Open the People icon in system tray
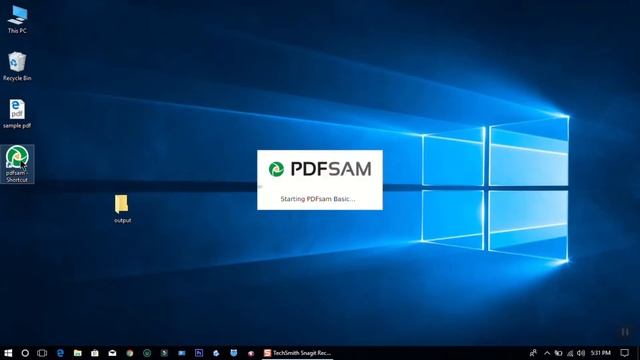 (x=533, y=353)
